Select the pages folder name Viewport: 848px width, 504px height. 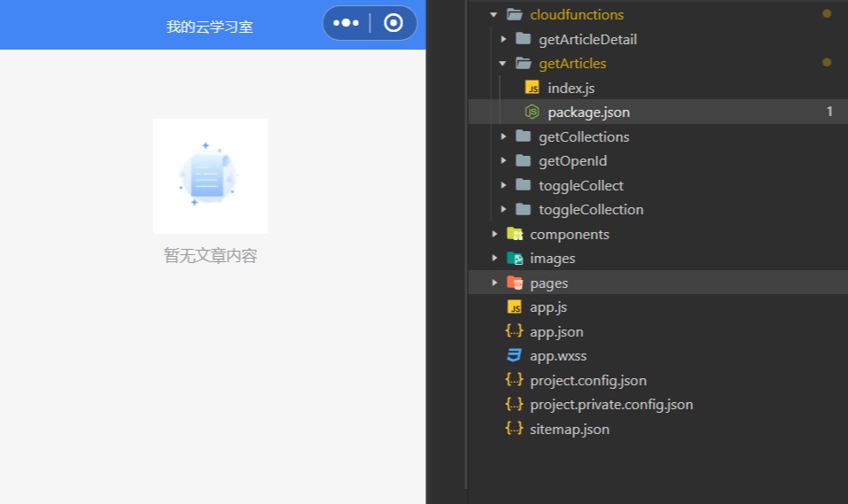548,283
